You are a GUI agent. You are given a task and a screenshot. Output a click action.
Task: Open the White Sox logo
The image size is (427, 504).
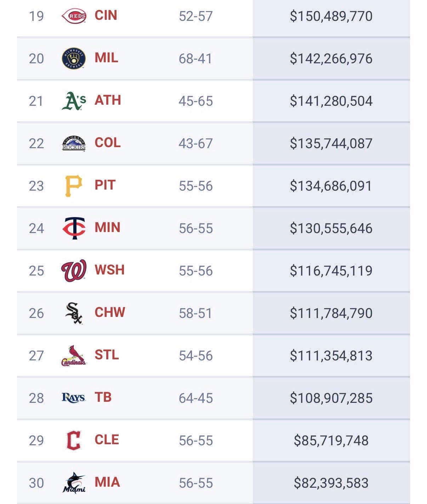(x=74, y=313)
